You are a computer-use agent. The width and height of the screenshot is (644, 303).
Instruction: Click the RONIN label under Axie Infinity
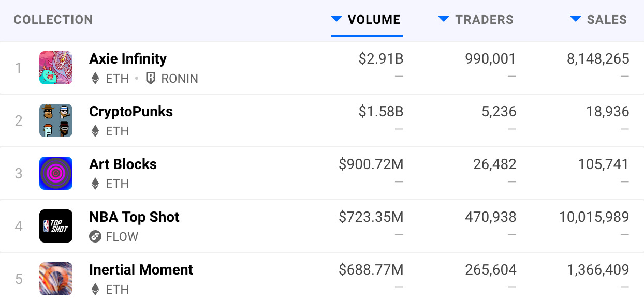[180, 79]
